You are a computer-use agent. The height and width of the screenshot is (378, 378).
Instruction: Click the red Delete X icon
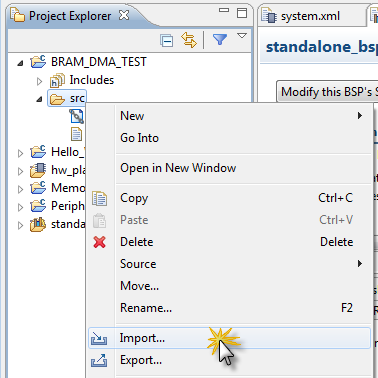tap(99, 242)
